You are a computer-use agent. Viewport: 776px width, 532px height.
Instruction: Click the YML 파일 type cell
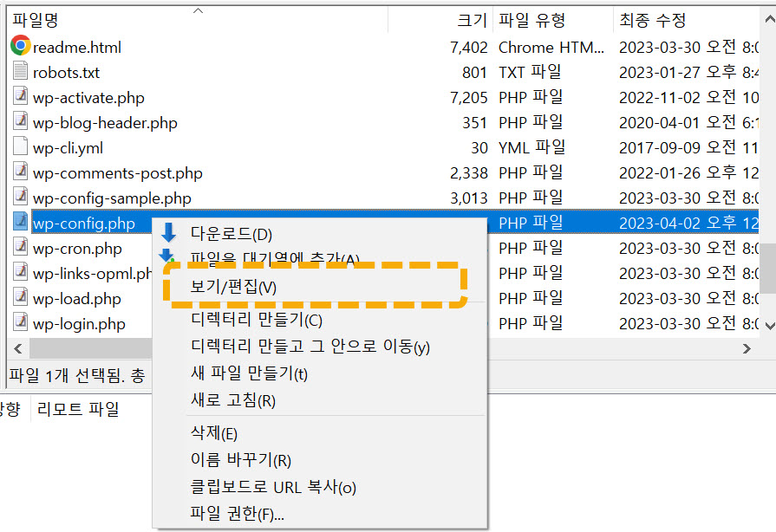tap(532, 147)
